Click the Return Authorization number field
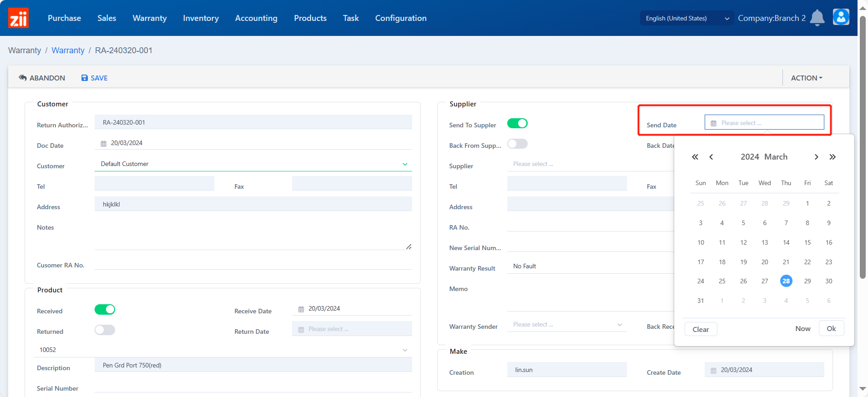 (253, 122)
